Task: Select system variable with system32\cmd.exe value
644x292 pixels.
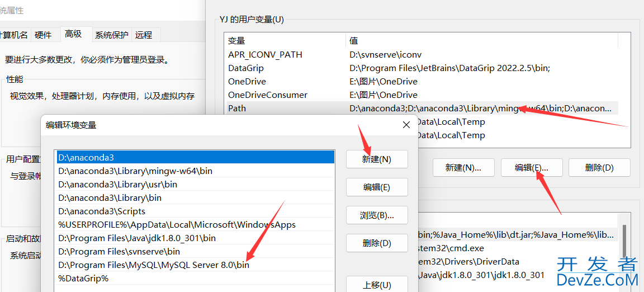Action: point(518,248)
